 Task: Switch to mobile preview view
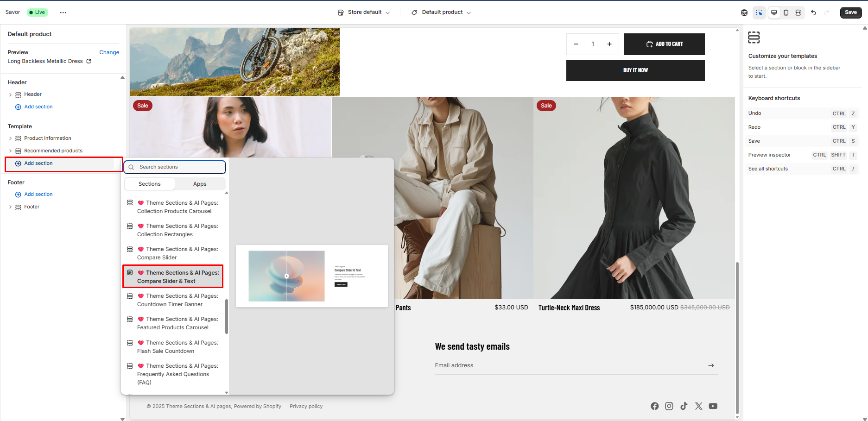coord(786,13)
